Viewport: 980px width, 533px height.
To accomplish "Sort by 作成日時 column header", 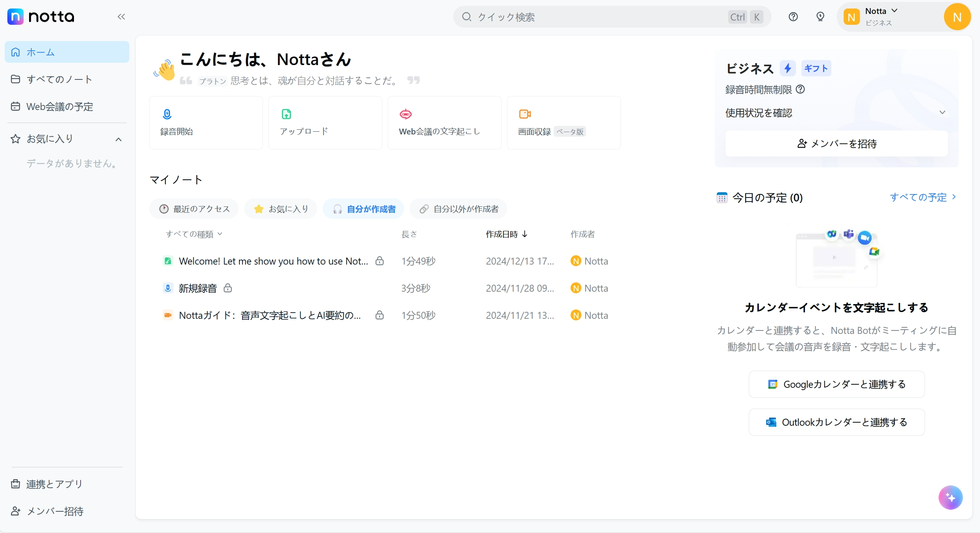I will 506,234.
